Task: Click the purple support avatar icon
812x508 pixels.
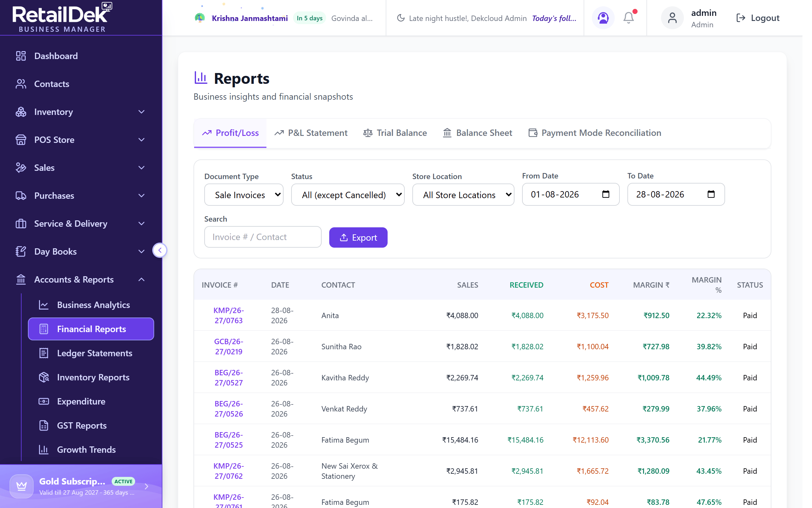Action: 603,18
